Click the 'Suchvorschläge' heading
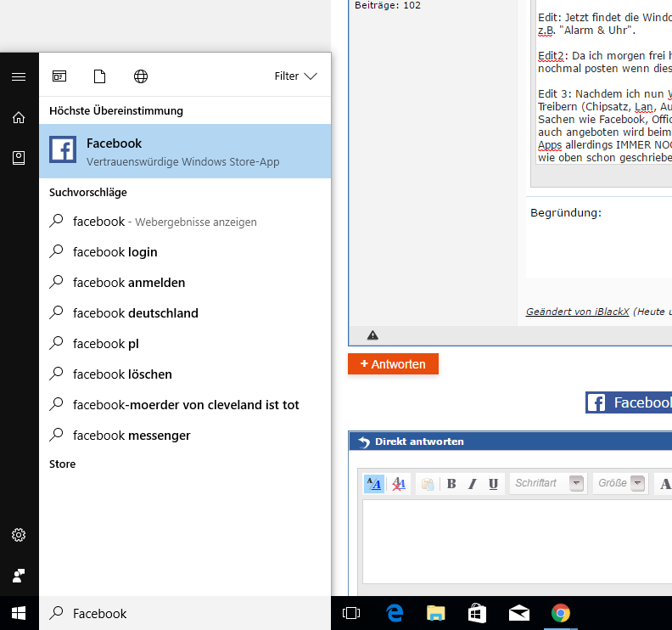 pos(88,192)
